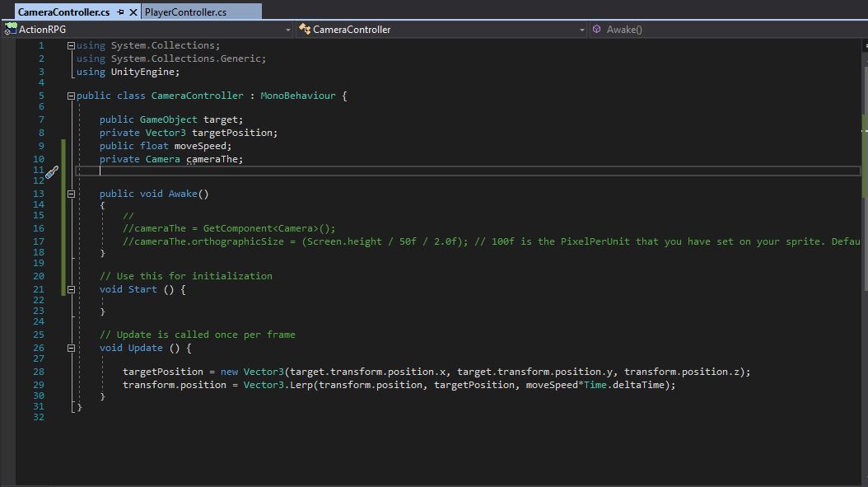
Task: Open the CameraController type dropdown
Action: [581, 30]
